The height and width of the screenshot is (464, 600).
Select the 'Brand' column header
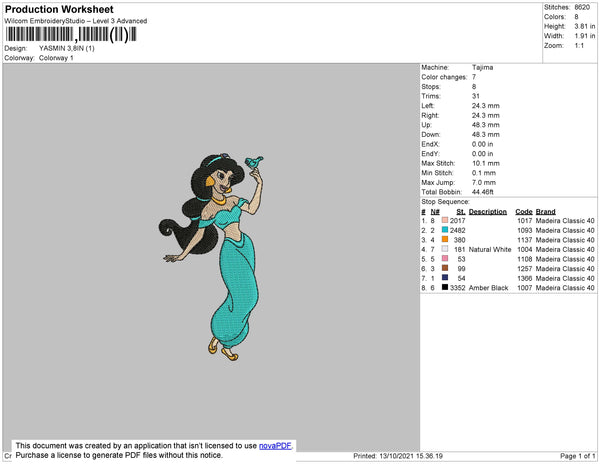coord(545,212)
